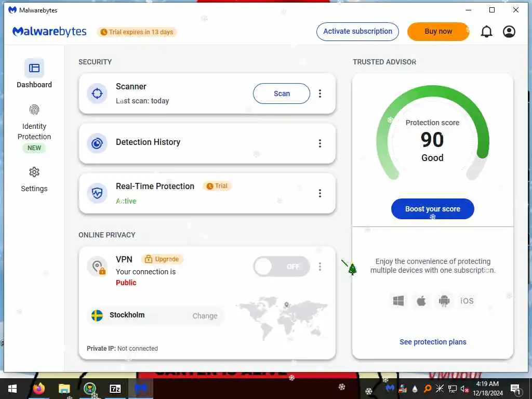Screen dimensions: 532x399
Task: Click Private IP: Not connected text
Action: pos(122,349)
